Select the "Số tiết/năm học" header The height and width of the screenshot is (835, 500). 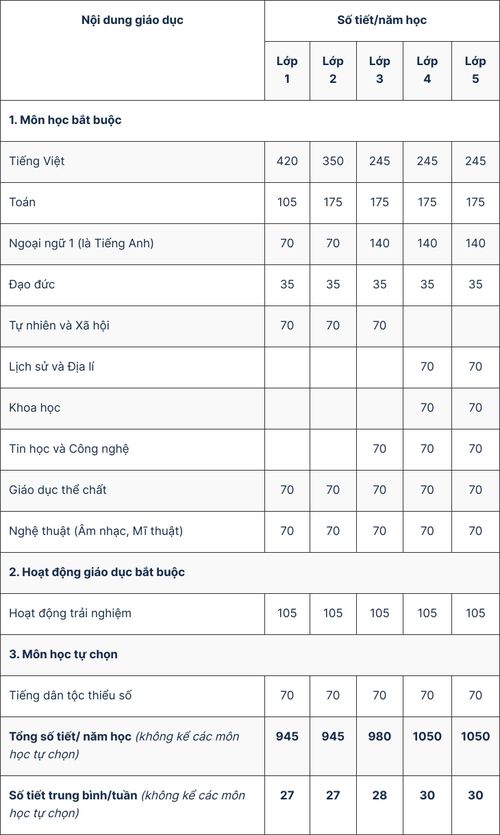point(382,20)
